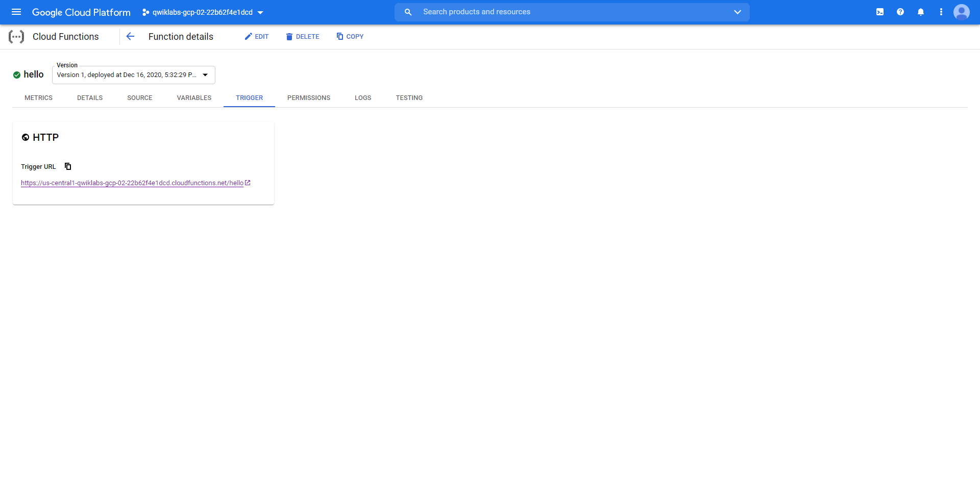Copy the Trigger URL with clipboard icon

(68, 166)
